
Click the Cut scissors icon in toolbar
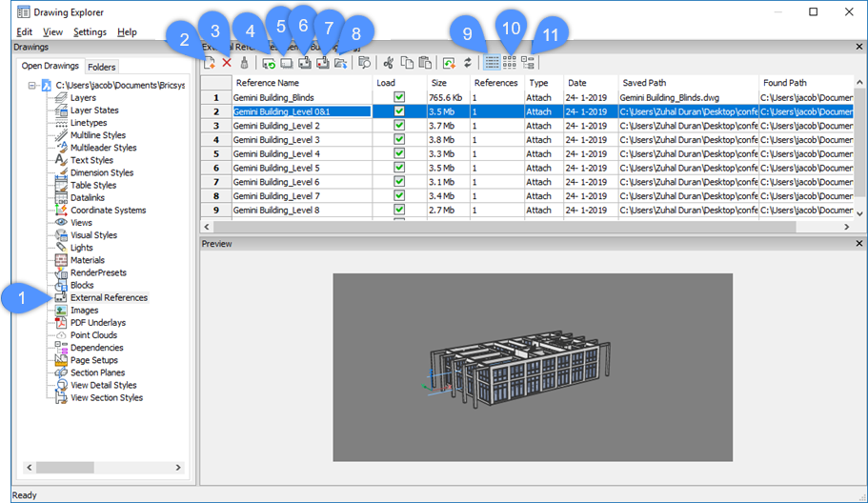(388, 63)
